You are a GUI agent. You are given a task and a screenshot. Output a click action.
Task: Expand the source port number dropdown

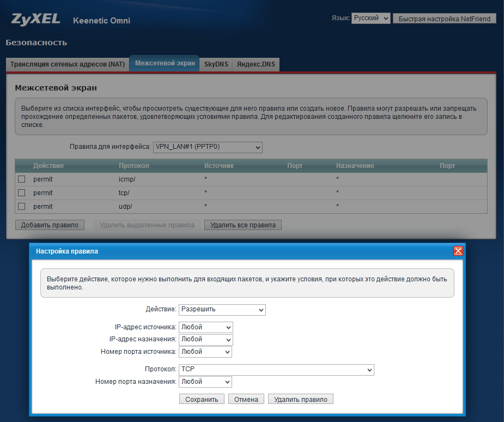205,352
